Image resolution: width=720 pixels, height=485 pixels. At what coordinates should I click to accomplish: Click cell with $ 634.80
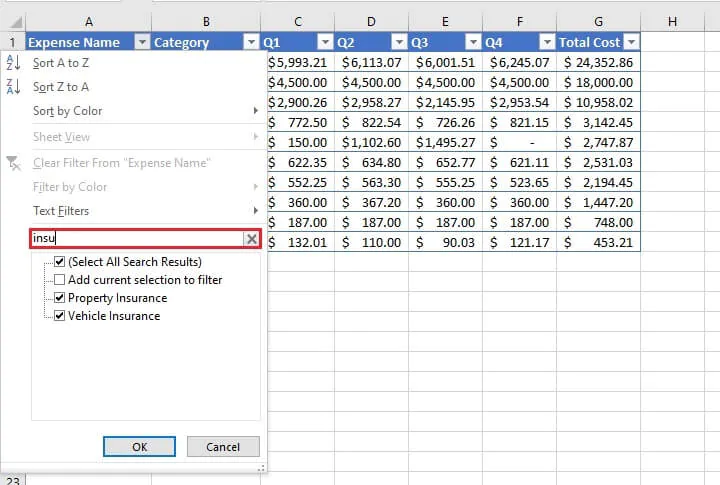point(371,163)
